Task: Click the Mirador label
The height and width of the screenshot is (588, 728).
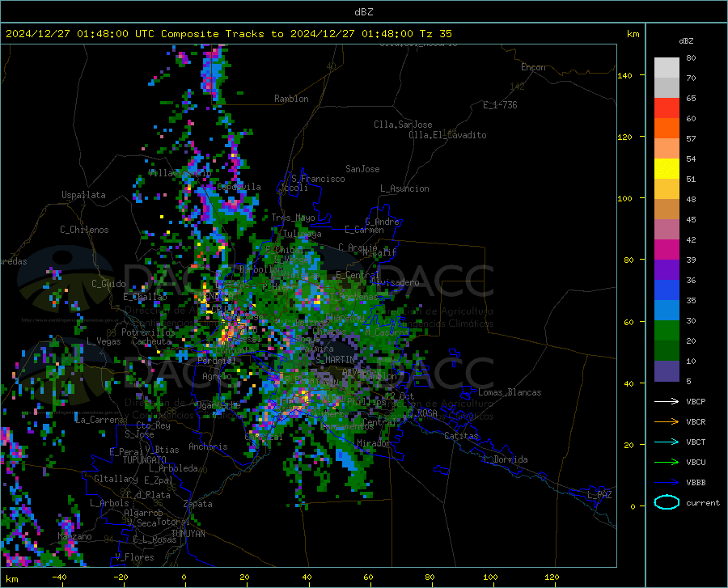Action: [373, 443]
